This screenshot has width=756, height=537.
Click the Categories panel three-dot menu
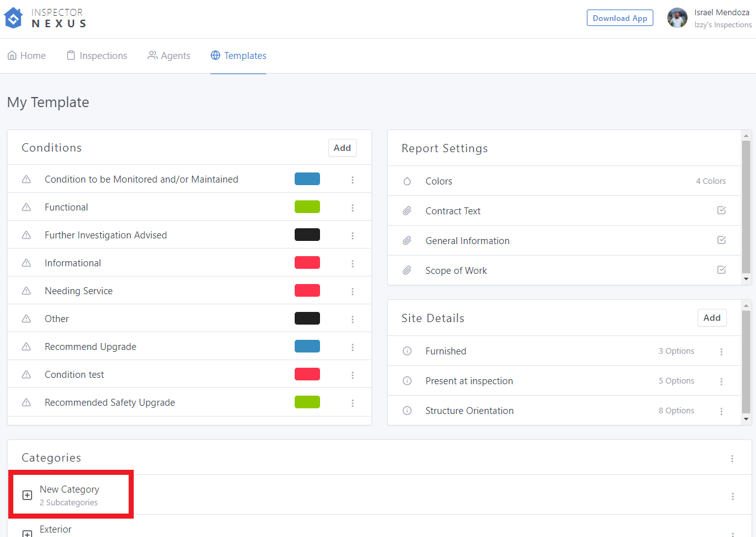pos(732,458)
